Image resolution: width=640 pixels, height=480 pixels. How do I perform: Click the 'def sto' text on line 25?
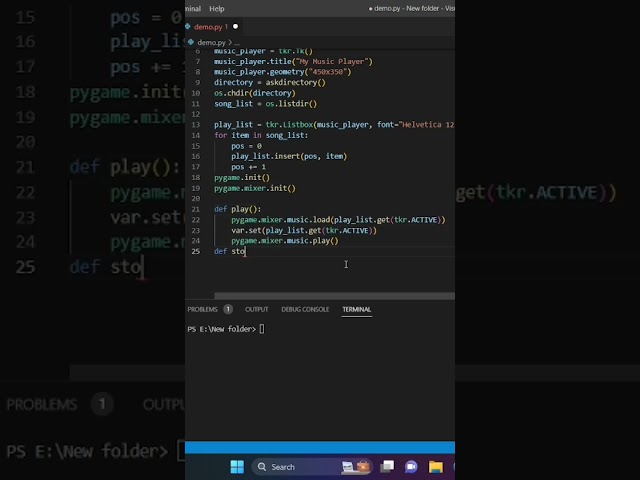click(229, 251)
